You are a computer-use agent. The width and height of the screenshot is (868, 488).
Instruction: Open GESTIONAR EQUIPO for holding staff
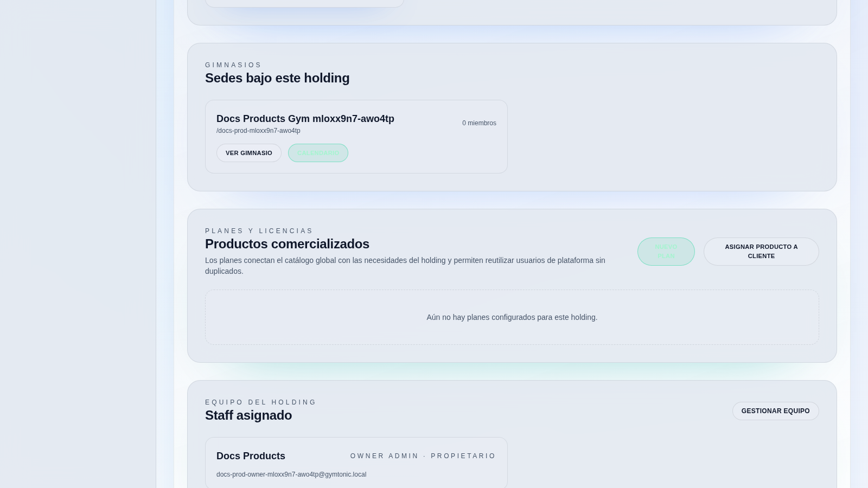tap(775, 411)
